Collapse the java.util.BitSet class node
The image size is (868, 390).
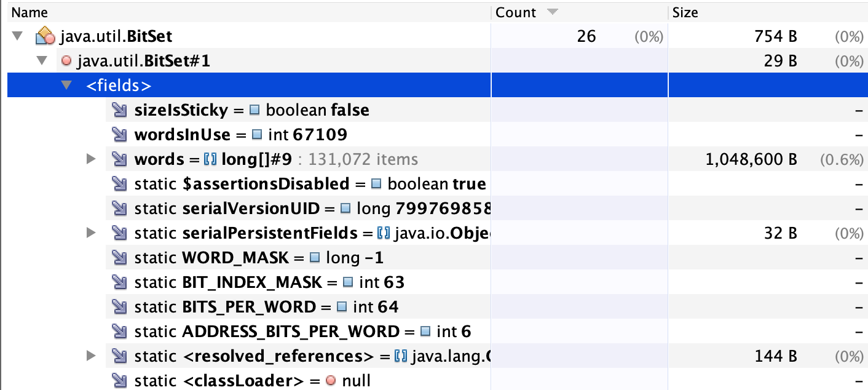(x=17, y=36)
